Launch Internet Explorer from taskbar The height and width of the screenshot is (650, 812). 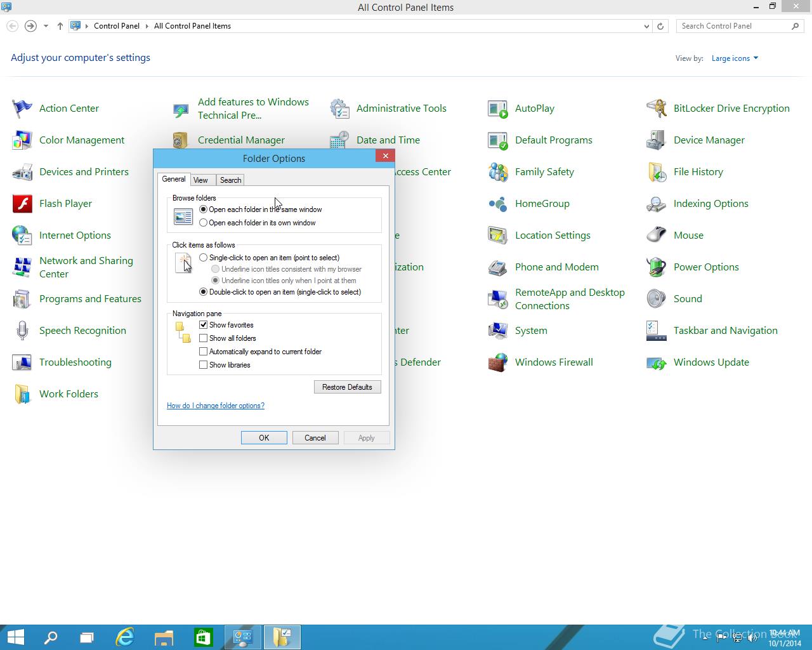tap(125, 637)
